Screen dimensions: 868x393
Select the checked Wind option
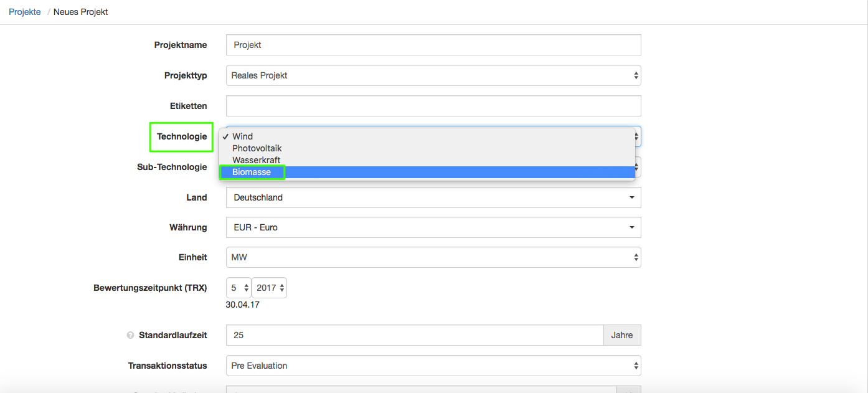coord(242,136)
